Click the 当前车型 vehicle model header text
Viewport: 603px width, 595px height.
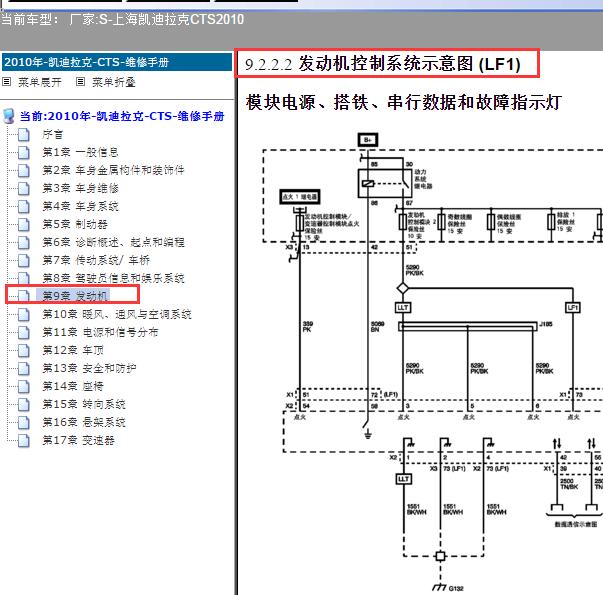coord(122,19)
